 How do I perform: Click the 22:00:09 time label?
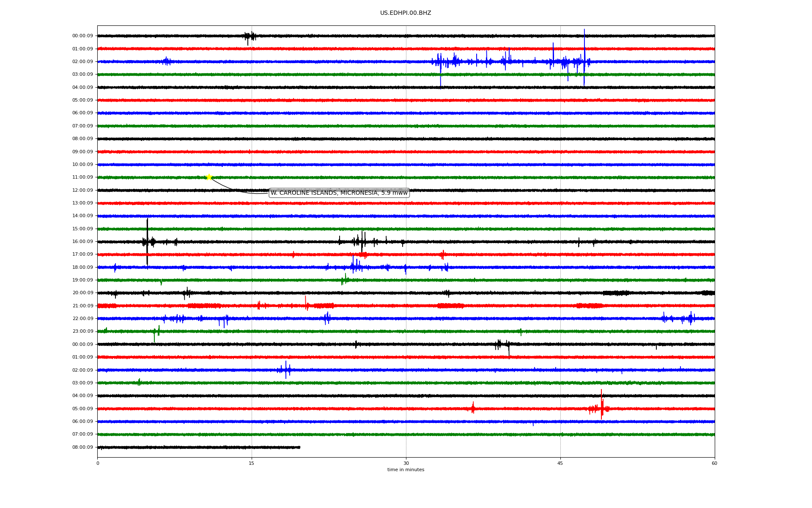[x=82, y=319]
